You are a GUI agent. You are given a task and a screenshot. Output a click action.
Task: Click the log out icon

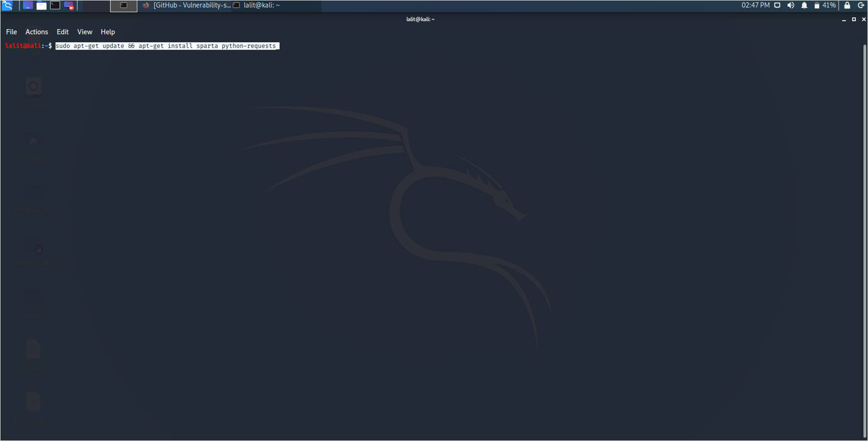[861, 5]
